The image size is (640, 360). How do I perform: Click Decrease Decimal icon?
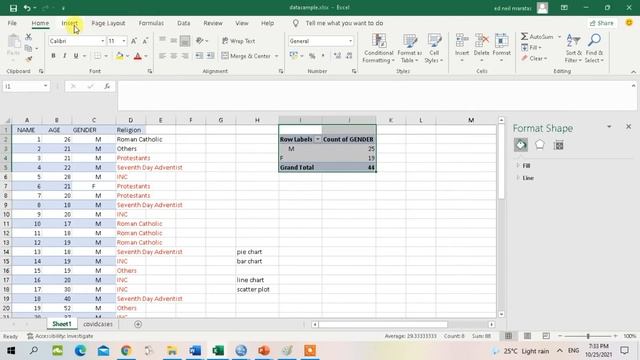coord(349,56)
